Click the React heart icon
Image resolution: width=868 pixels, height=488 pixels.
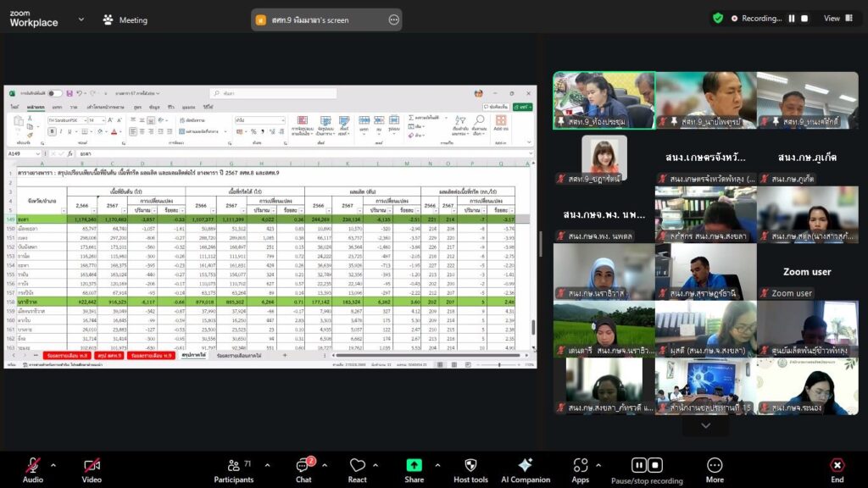pos(358,465)
